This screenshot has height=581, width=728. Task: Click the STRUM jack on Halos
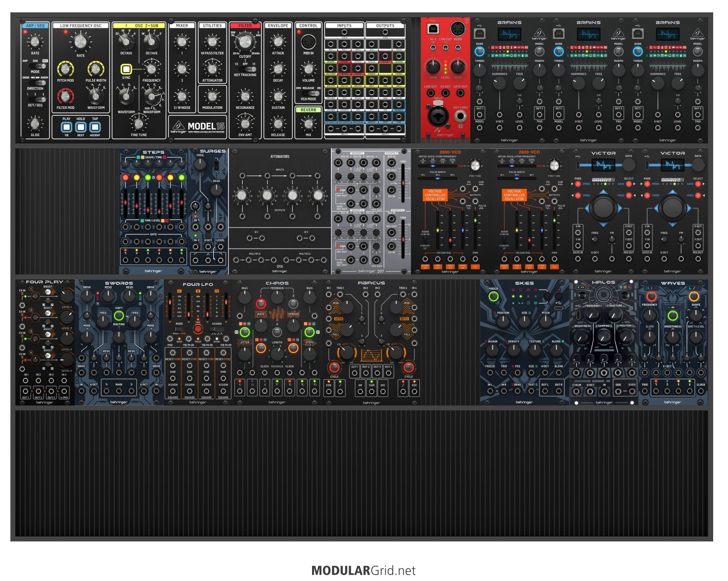[577, 391]
